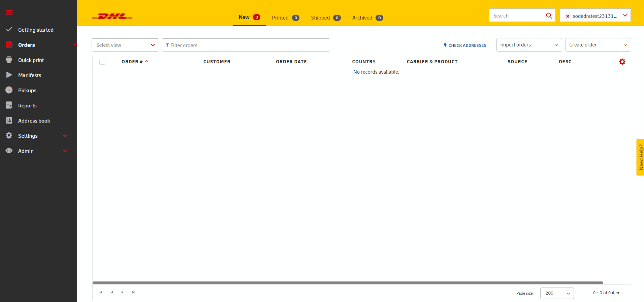Click the Reports document icon
The width and height of the screenshot is (644, 302).
(x=9, y=105)
